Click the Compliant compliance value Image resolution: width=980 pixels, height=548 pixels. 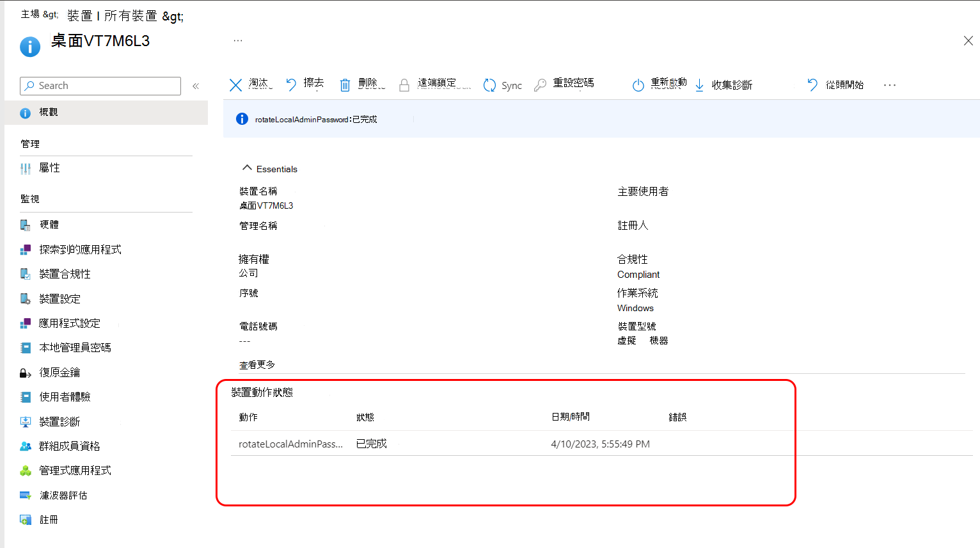[638, 275]
